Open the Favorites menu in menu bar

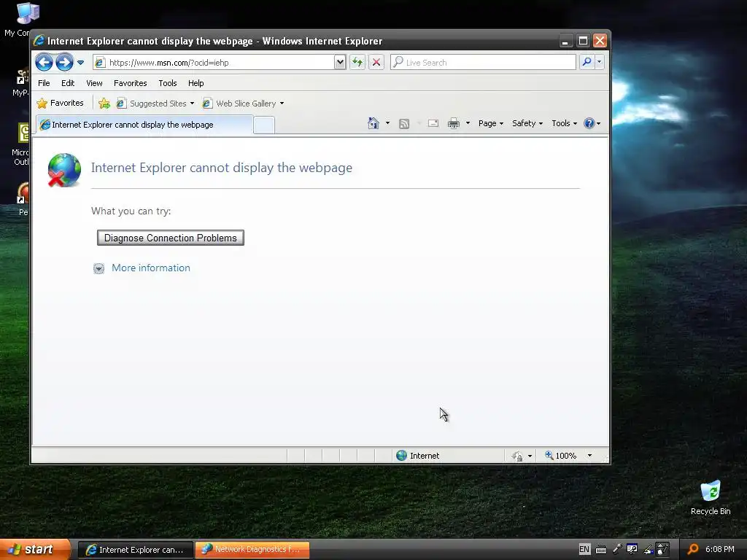pos(130,83)
